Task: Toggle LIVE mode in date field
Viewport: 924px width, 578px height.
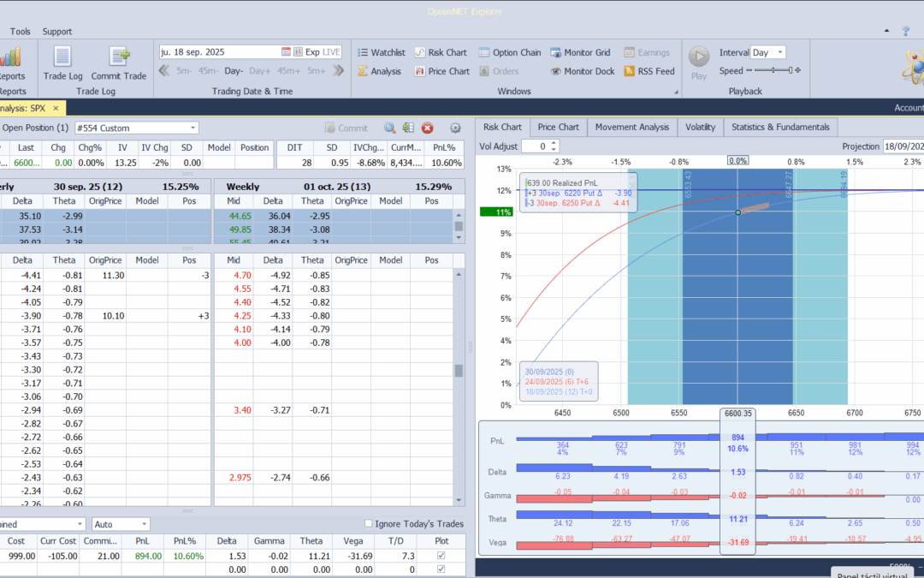Action: (331, 52)
